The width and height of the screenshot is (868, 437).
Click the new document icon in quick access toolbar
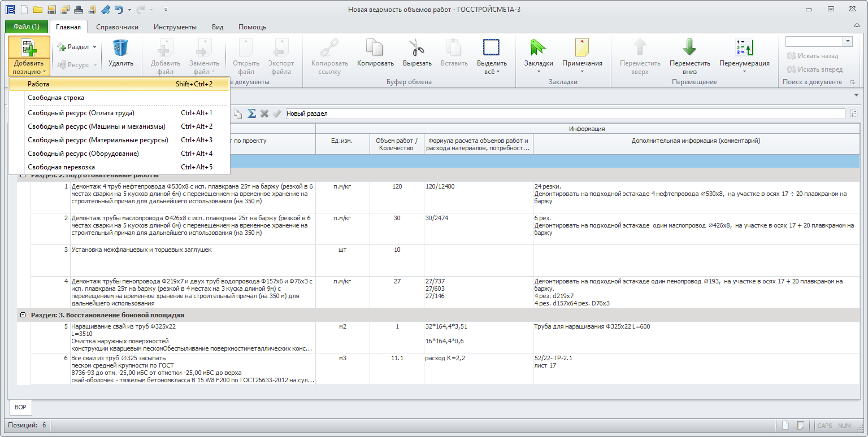pos(24,10)
